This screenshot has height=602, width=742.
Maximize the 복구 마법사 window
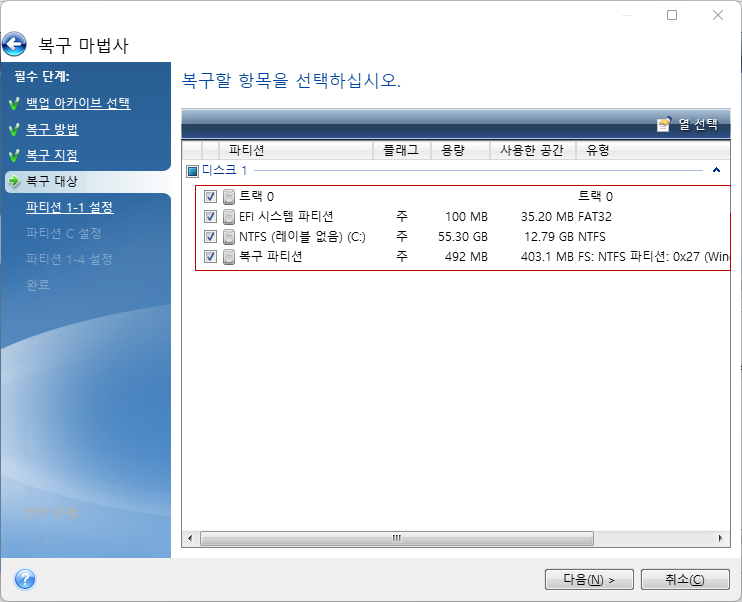point(672,15)
